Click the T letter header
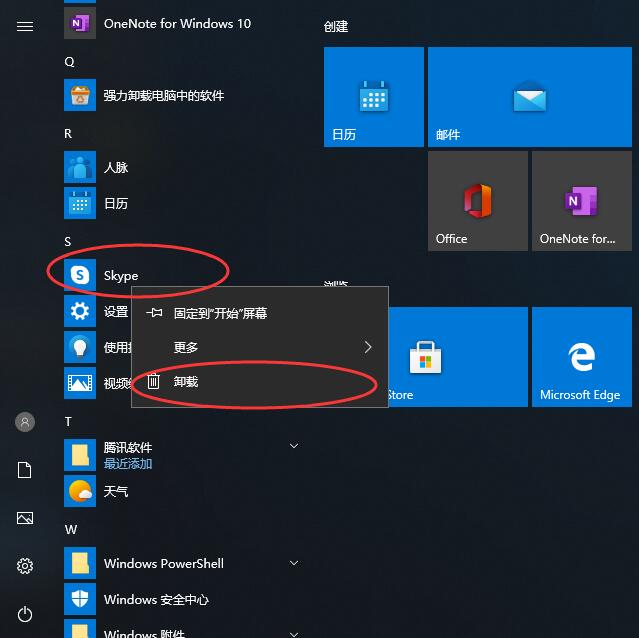This screenshot has width=639, height=638. click(x=68, y=422)
